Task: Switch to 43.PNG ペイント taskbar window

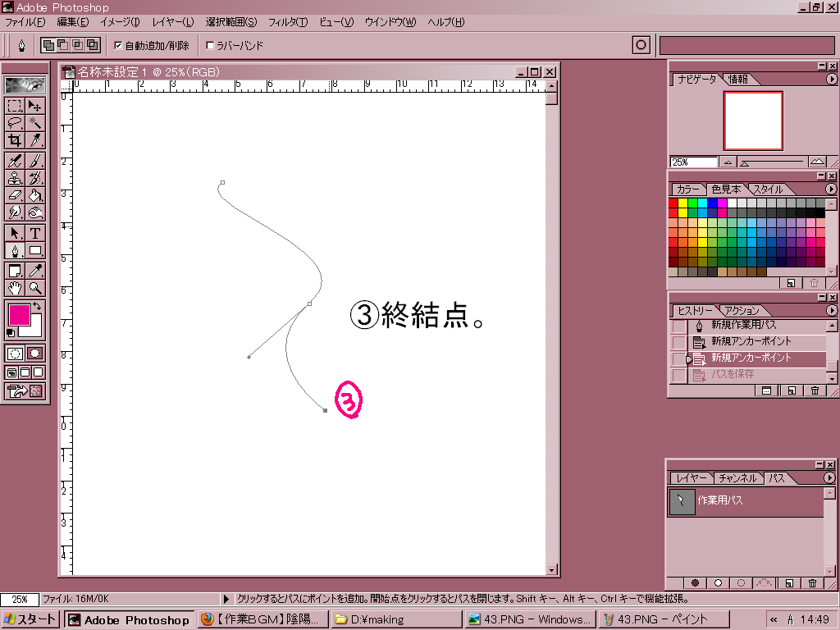Action: pyautogui.click(x=656, y=620)
